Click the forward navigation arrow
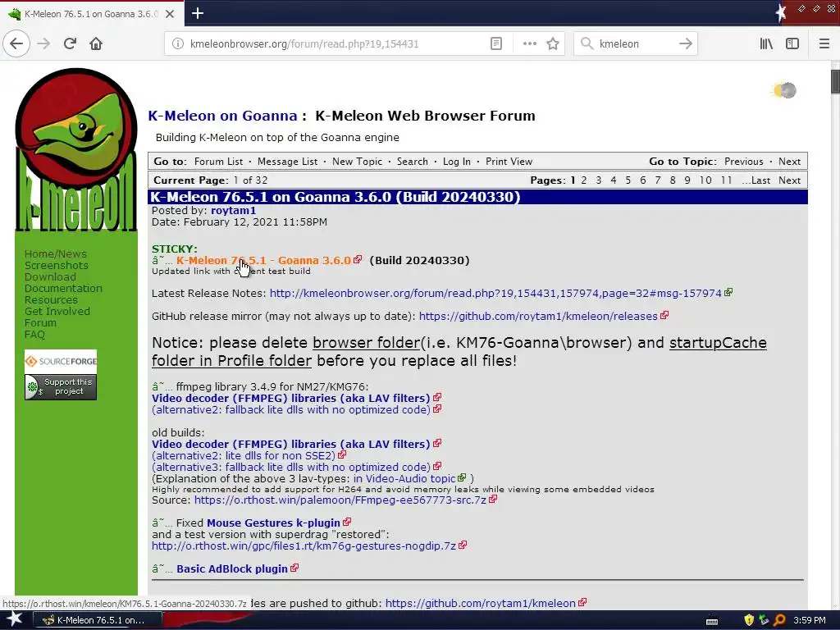This screenshot has height=630, width=840. pos(44,43)
